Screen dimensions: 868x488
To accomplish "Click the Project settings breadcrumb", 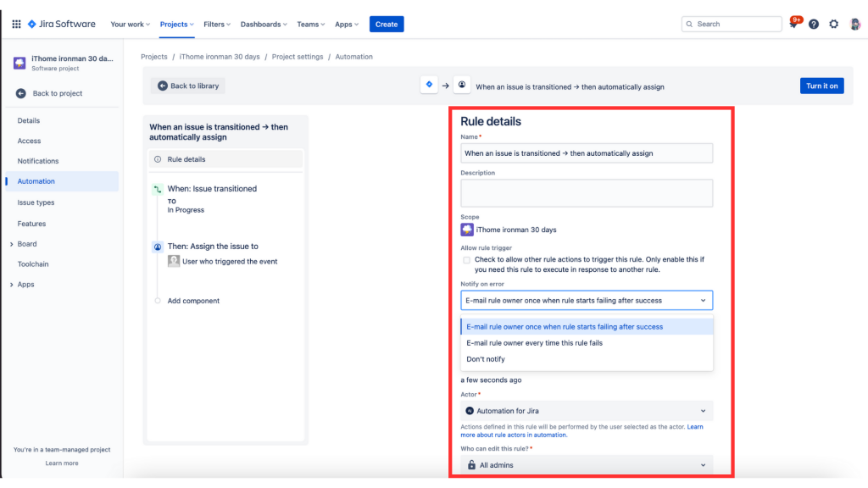I will (298, 57).
